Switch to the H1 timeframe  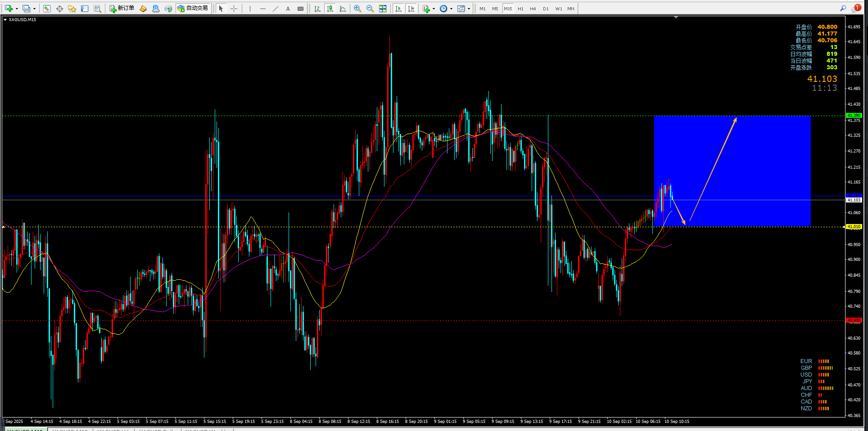click(520, 9)
